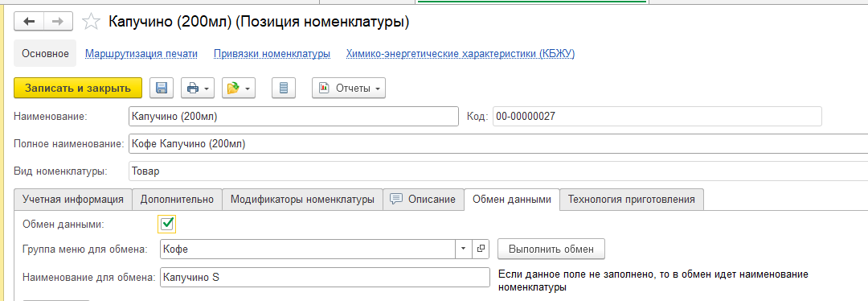Save record with the floppy disk icon

coord(162,88)
